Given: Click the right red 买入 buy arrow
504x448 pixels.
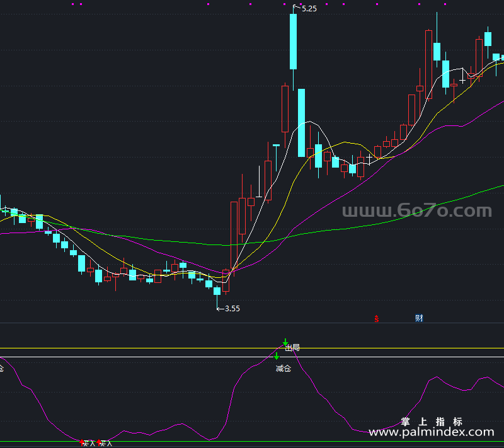Looking at the screenshot, I should (x=99, y=442).
